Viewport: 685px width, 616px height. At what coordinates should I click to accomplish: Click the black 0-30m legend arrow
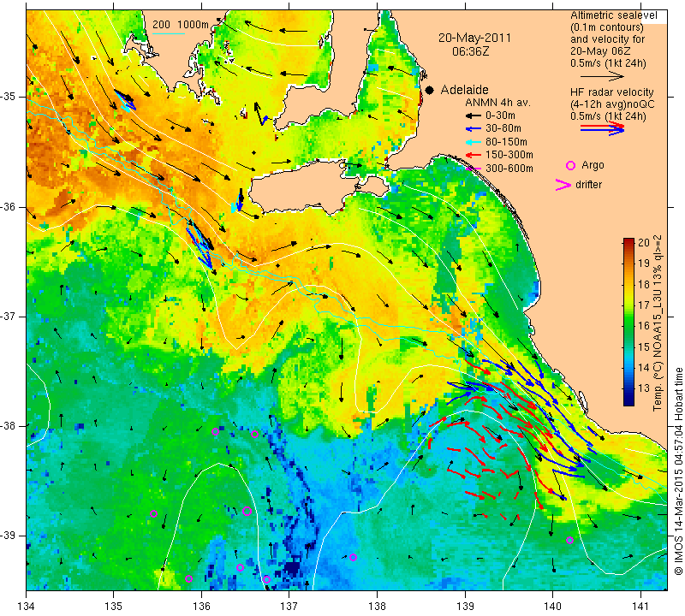click(x=473, y=115)
